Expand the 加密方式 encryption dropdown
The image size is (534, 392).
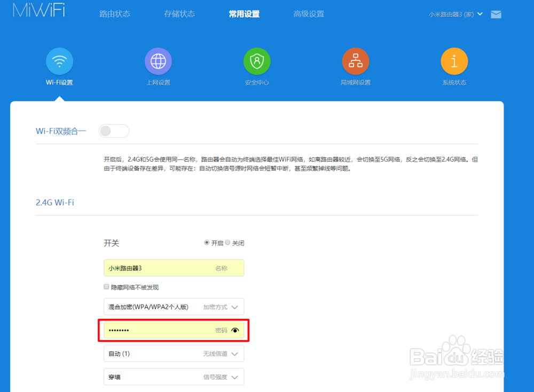coord(174,307)
